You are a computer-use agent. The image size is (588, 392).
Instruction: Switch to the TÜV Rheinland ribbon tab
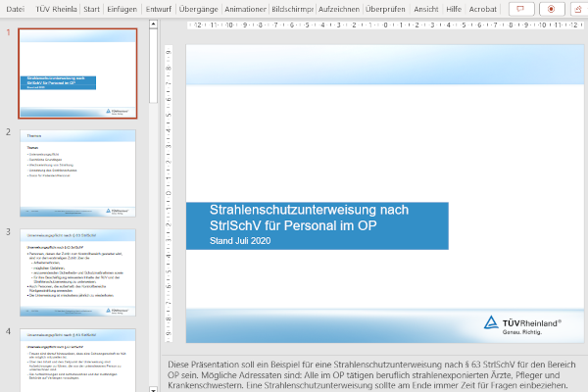click(x=55, y=9)
